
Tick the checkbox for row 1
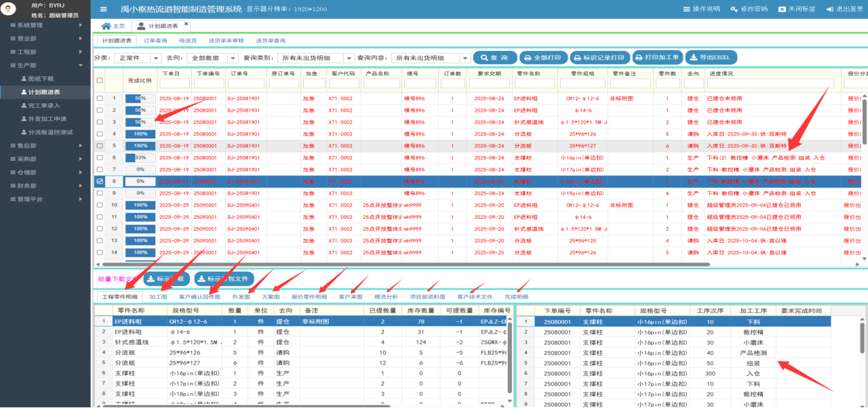100,98
